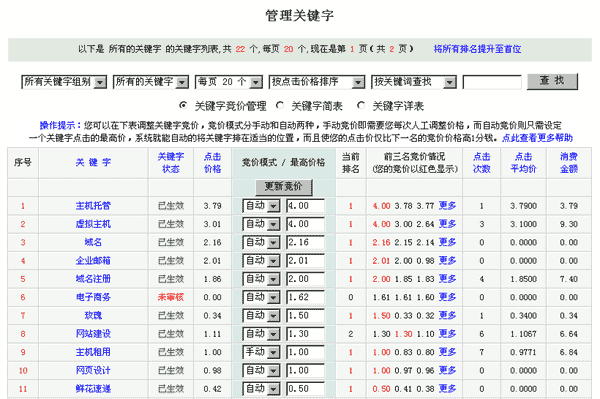Image resolution: width=600 pixels, height=399 pixels.
Task: Sort by 关键字状态 column header
Action: [x=171, y=163]
